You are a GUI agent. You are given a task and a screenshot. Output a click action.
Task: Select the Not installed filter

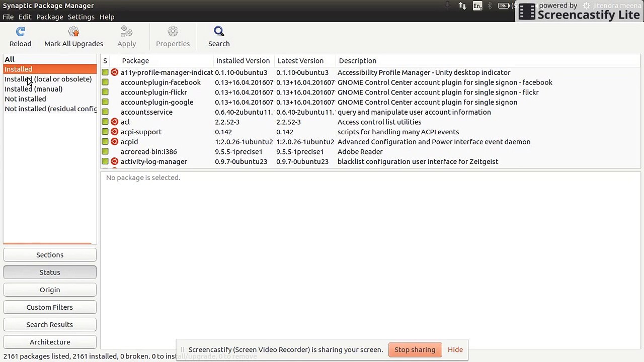tap(50, 99)
